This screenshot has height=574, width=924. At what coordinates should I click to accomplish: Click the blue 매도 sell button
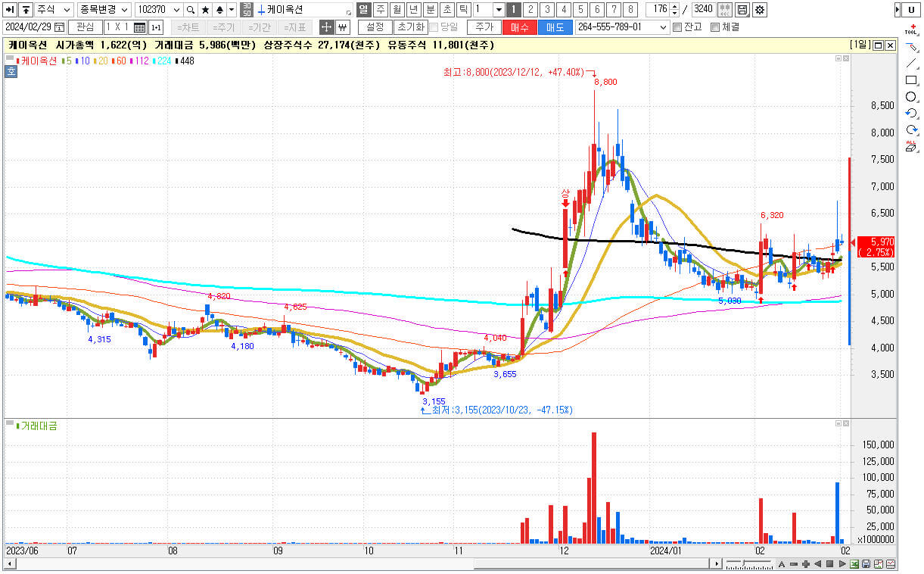pos(555,27)
